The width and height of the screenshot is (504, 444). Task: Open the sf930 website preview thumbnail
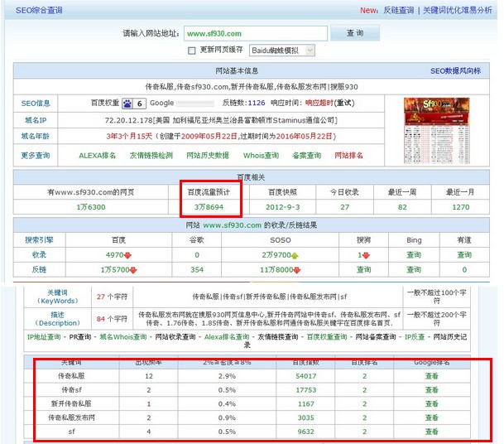coord(436,123)
